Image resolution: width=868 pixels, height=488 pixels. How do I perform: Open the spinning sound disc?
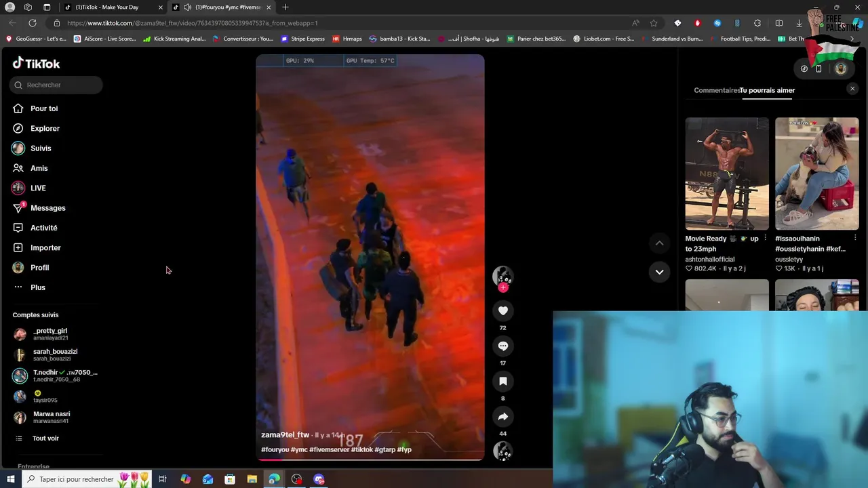[x=503, y=451]
